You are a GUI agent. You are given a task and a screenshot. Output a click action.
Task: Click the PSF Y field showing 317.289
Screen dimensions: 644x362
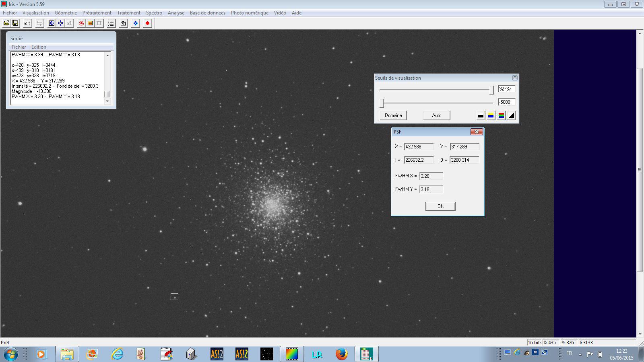[464, 147]
